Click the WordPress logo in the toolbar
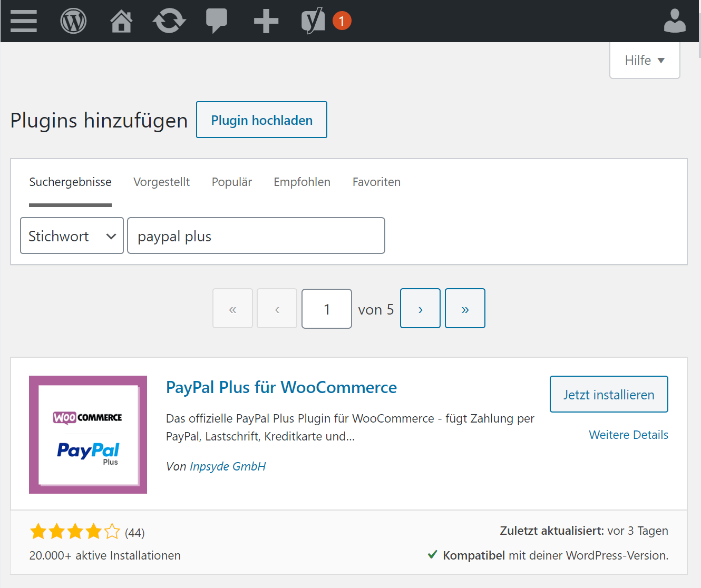This screenshot has height=588, width=701. 73,21
